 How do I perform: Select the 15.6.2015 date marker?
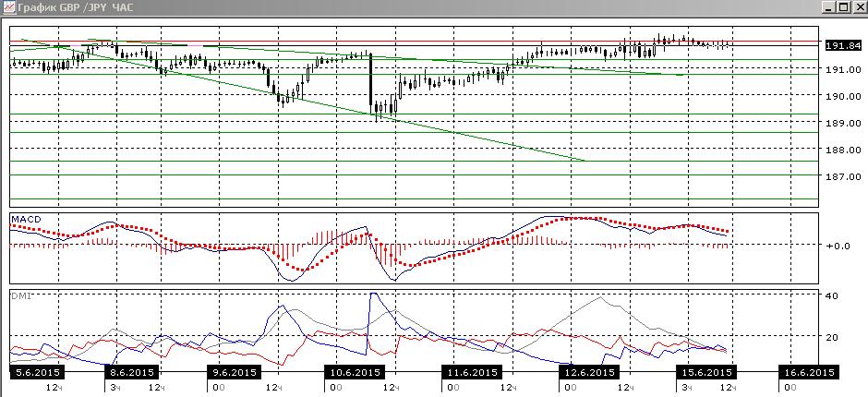(707, 372)
